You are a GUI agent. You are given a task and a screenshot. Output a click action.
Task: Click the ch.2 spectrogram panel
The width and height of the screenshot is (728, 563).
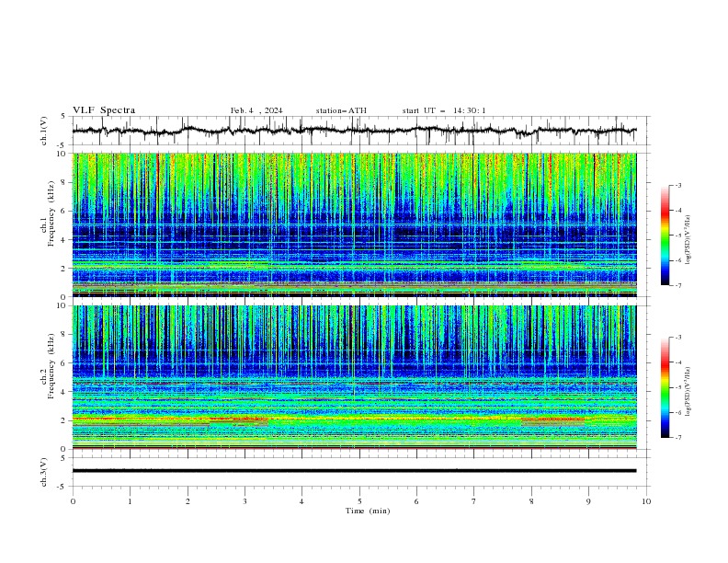click(354, 377)
